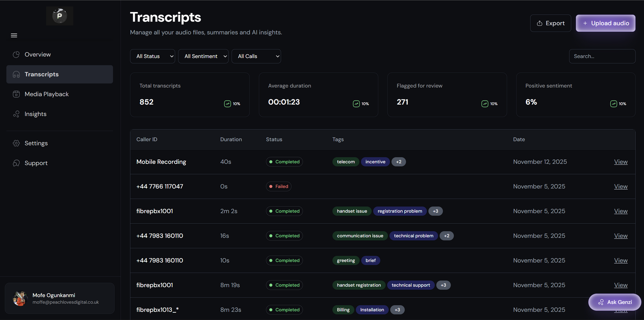Click the Export upload icon
Screen dimensions: 644x320
tap(539, 23)
